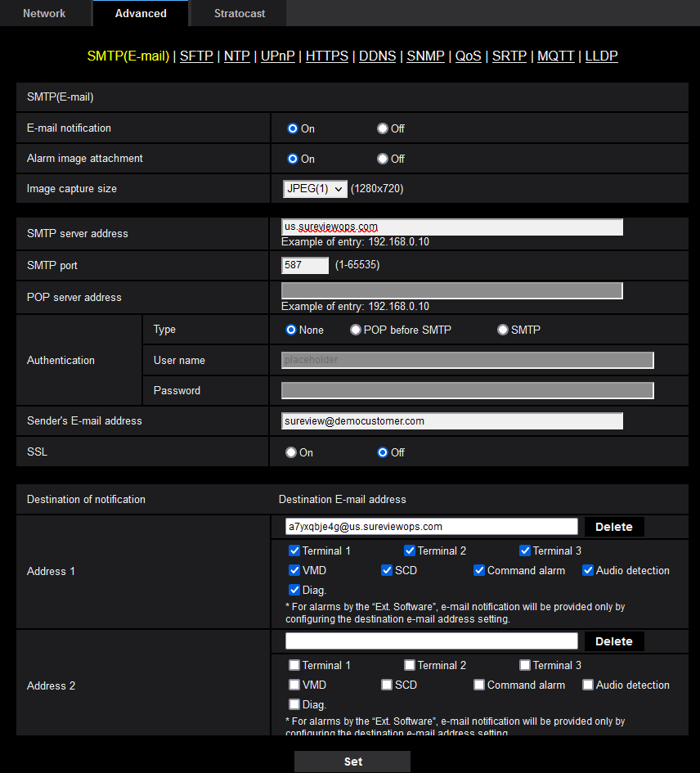
Task: Open LLDP settings link
Action: point(601,56)
